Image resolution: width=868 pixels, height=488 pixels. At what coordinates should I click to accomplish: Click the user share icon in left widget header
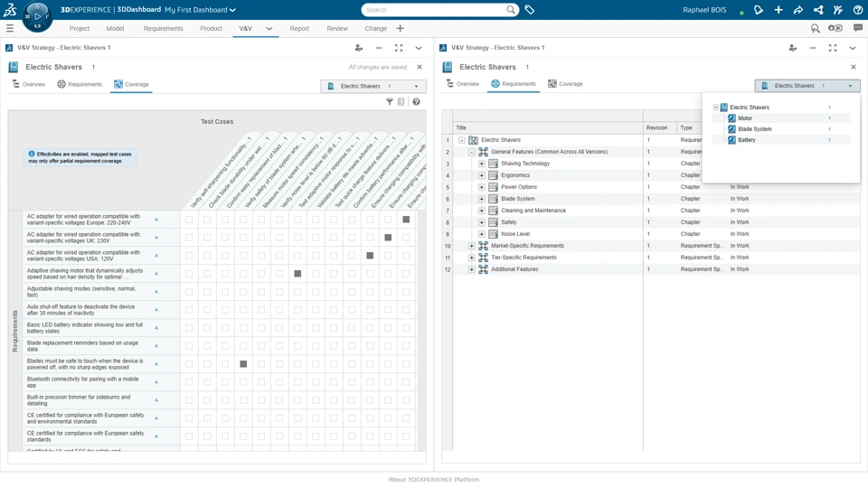point(359,48)
